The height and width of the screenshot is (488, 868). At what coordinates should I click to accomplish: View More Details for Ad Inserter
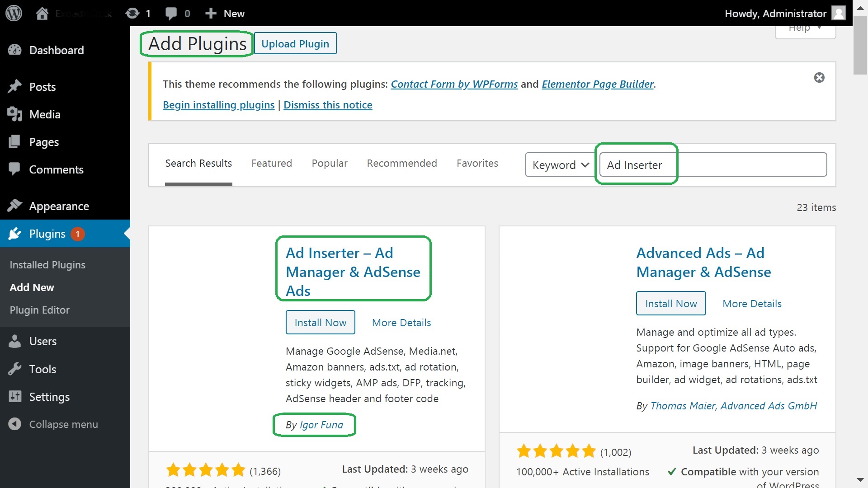tap(401, 323)
